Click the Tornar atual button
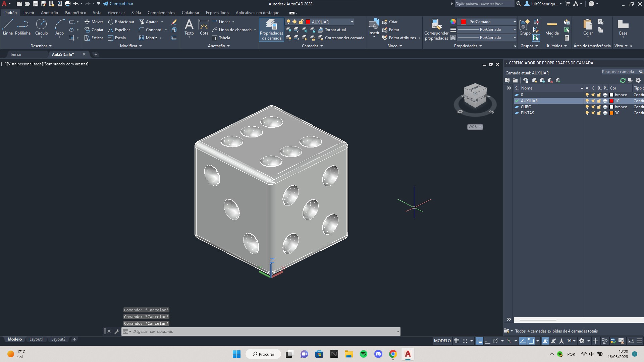The width and height of the screenshot is (644, 362). [332, 30]
